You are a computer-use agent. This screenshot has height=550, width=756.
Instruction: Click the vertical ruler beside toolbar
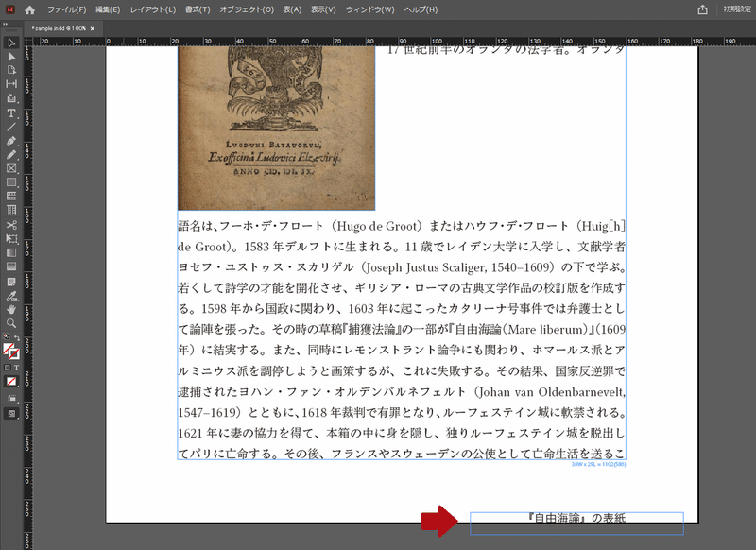coord(28,298)
